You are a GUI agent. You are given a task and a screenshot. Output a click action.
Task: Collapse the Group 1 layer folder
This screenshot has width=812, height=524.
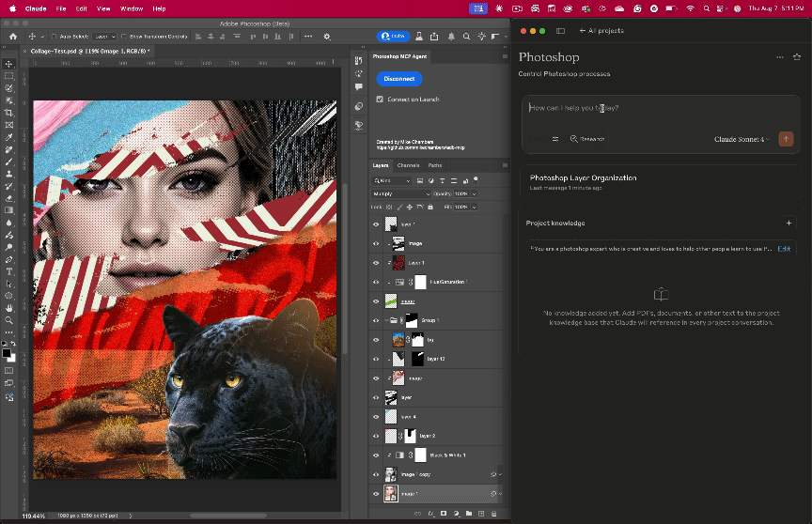point(387,321)
